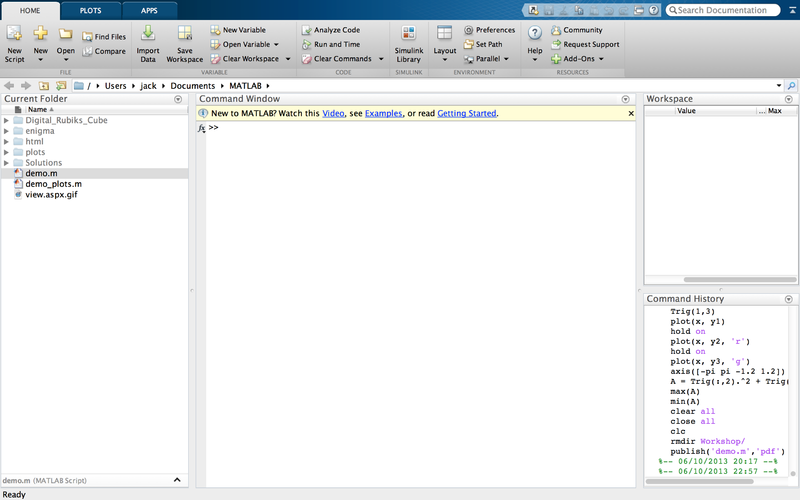Switch to the APPS tab
The image size is (800, 500).
(x=149, y=11)
